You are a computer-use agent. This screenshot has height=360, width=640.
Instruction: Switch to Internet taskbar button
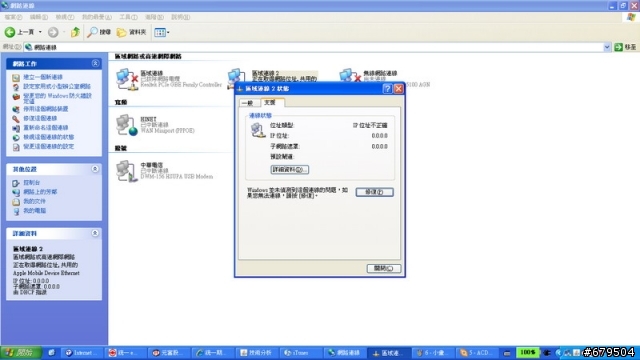coord(82,353)
